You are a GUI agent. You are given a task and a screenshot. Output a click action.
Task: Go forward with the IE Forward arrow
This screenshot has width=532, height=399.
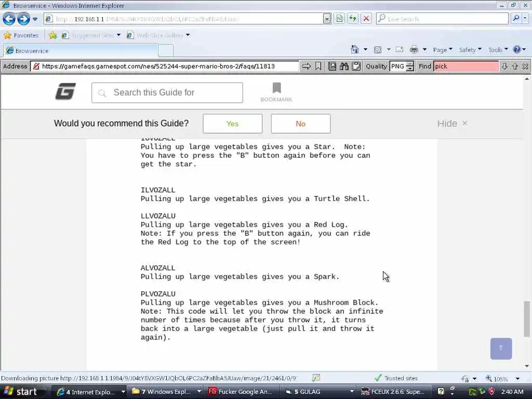click(x=23, y=19)
